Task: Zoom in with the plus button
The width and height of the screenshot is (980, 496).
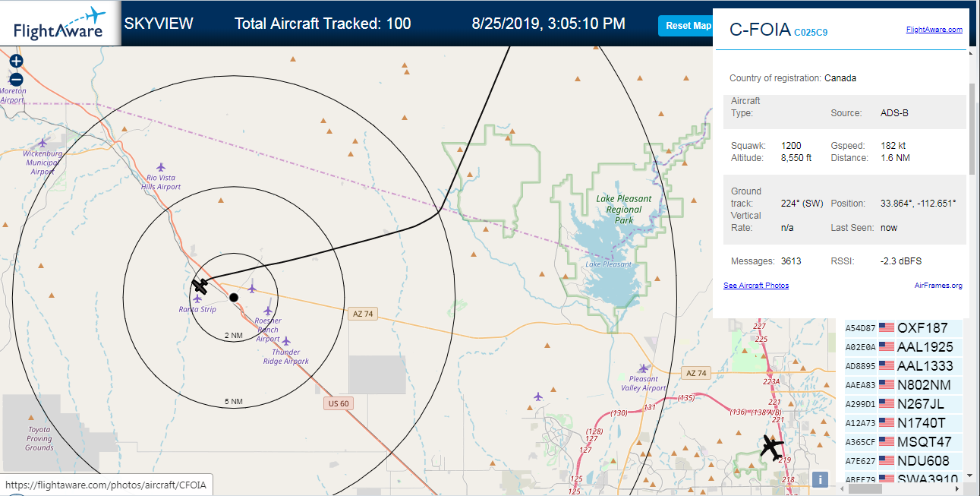Action: [x=17, y=62]
